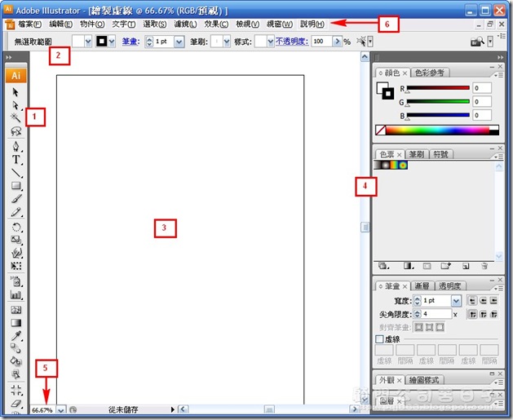Open the stroke color dropdown in control bar
The height and width of the screenshot is (420, 513).
[x=112, y=42]
